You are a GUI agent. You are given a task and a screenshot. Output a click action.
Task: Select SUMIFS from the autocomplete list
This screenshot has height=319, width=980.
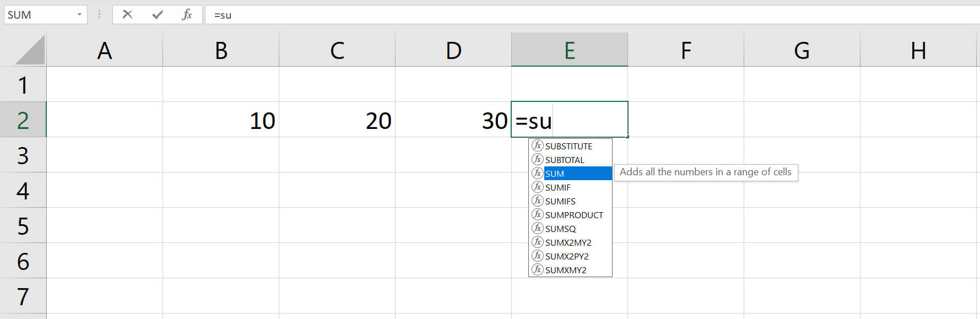(x=570, y=201)
